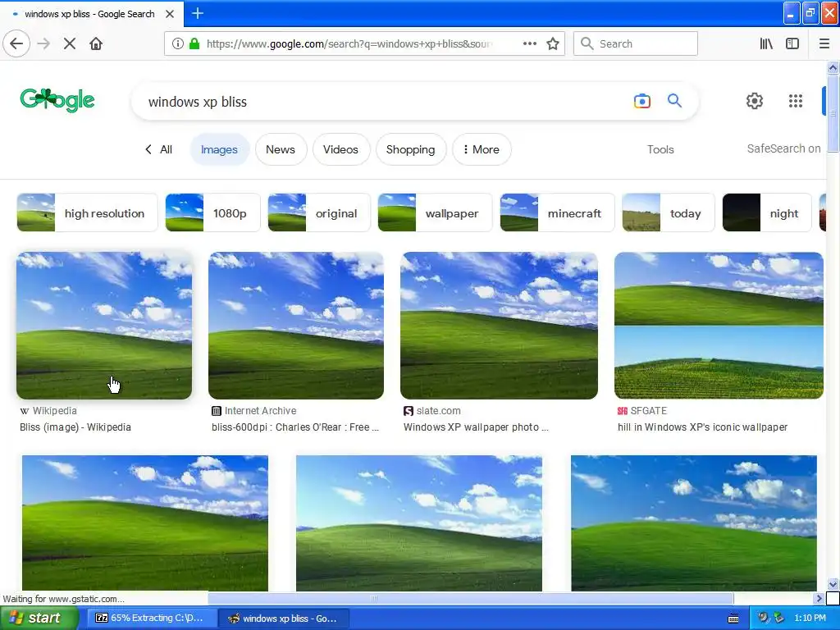Open Google quick settings gear
The height and width of the screenshot is (630, 840).
pos(755,101)
